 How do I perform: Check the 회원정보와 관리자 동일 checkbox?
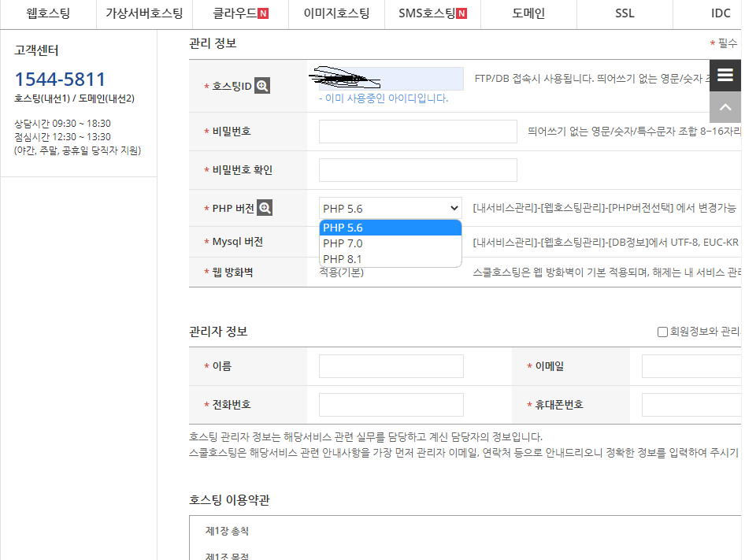tap(662, 332)
